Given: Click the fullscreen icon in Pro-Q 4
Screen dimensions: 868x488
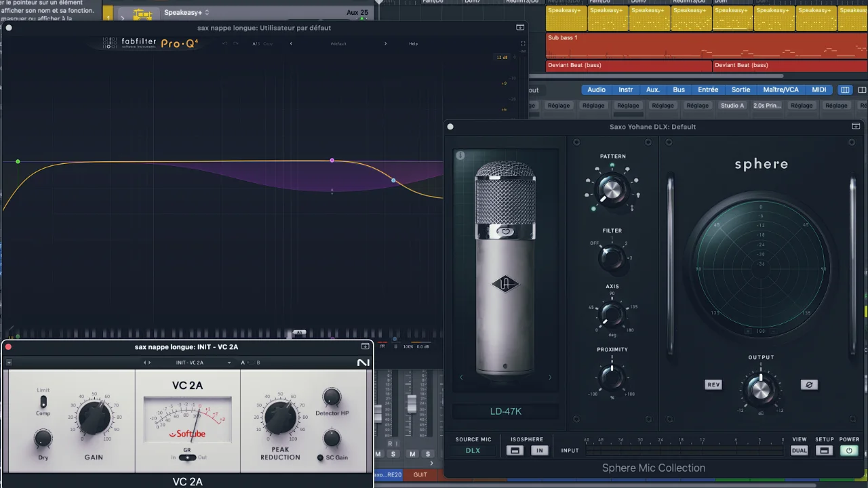Looking at the screenshot, I should click(x=522, y=43).
